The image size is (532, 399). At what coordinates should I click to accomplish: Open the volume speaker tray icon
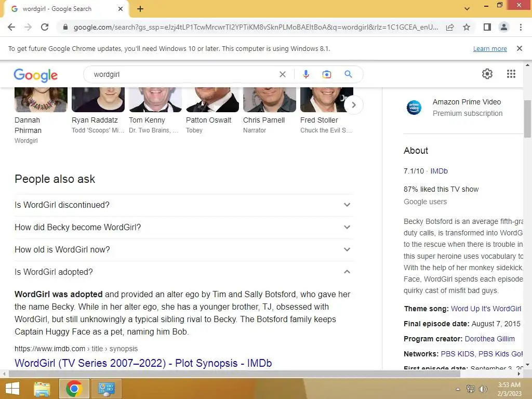pos(483,389)
